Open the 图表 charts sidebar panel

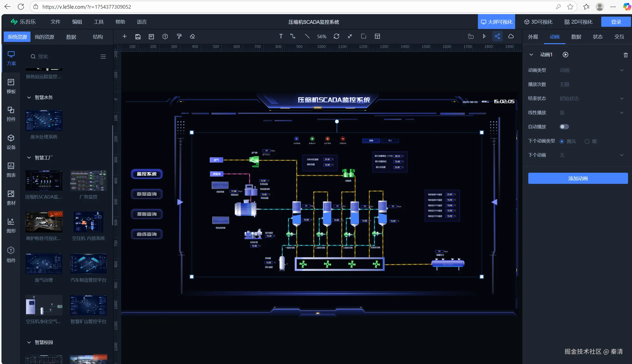pyautogui.click(x=11, y=169)
